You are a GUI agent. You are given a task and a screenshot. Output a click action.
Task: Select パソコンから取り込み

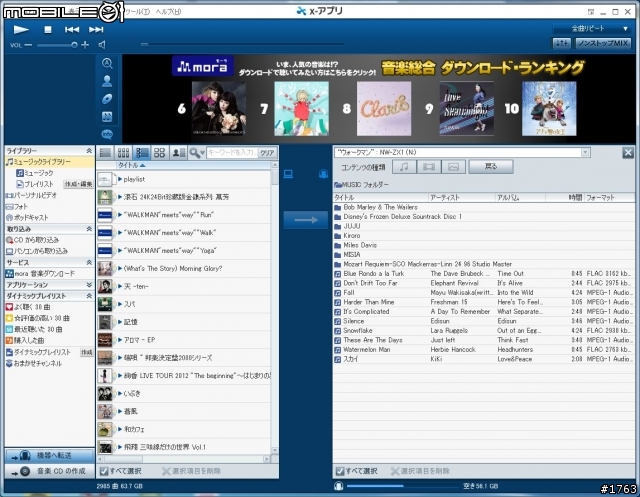click(37, 251)
